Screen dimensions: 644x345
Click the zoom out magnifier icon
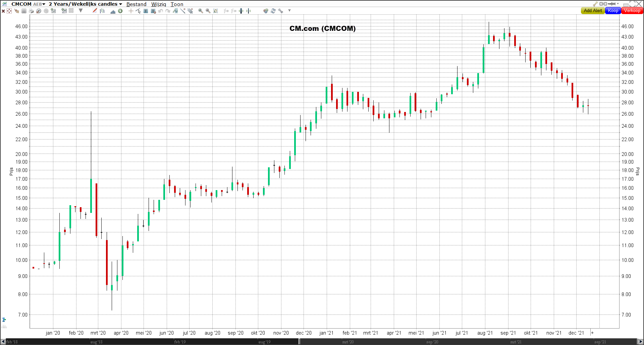click(208, 11)
